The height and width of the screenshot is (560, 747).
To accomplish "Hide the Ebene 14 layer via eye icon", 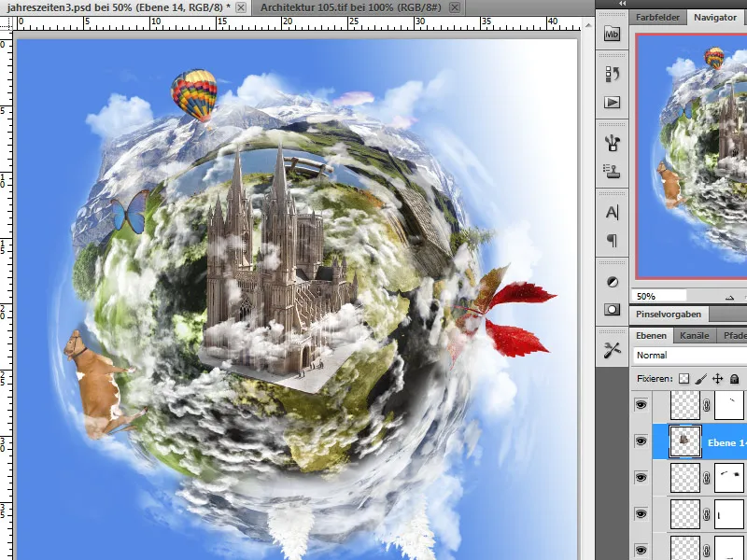I will click(x=641, y=441).
